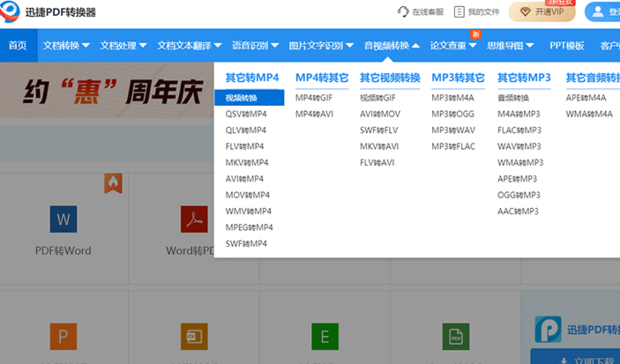The image size is (620, 364).
Task: Expand the 文档转换 dropdown menu
Action: tap(66, 45)
